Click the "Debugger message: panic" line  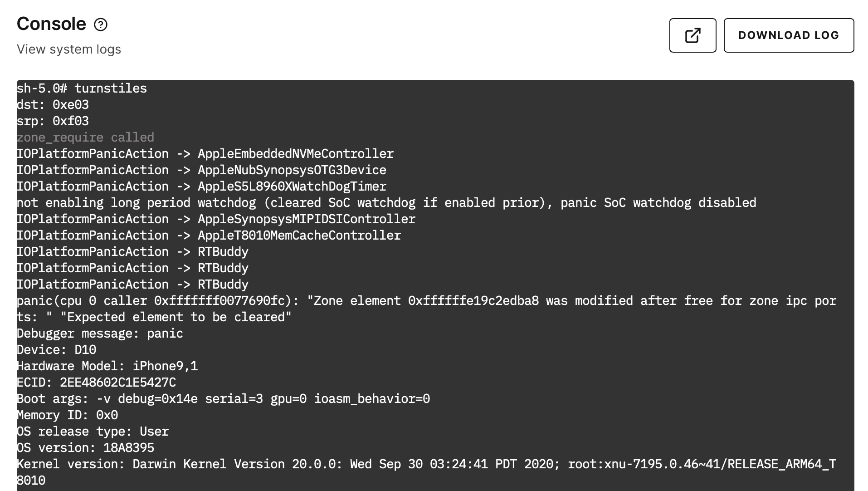click(x=100, y=333)
